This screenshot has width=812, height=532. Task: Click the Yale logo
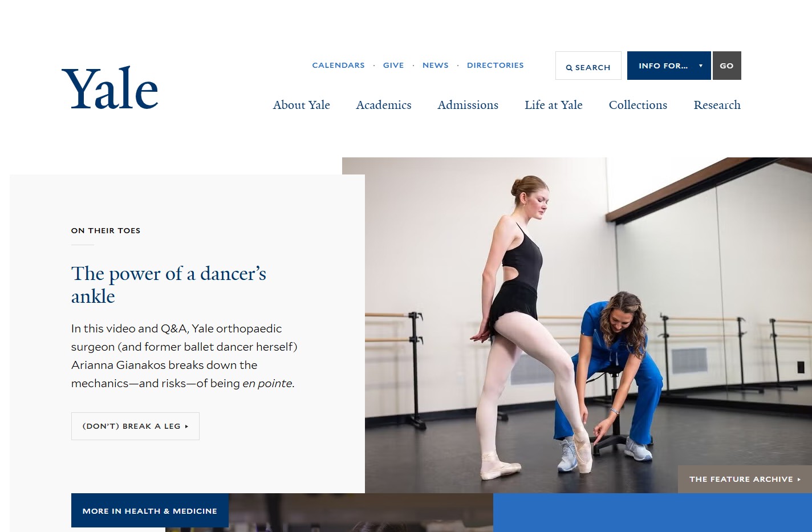110,88
